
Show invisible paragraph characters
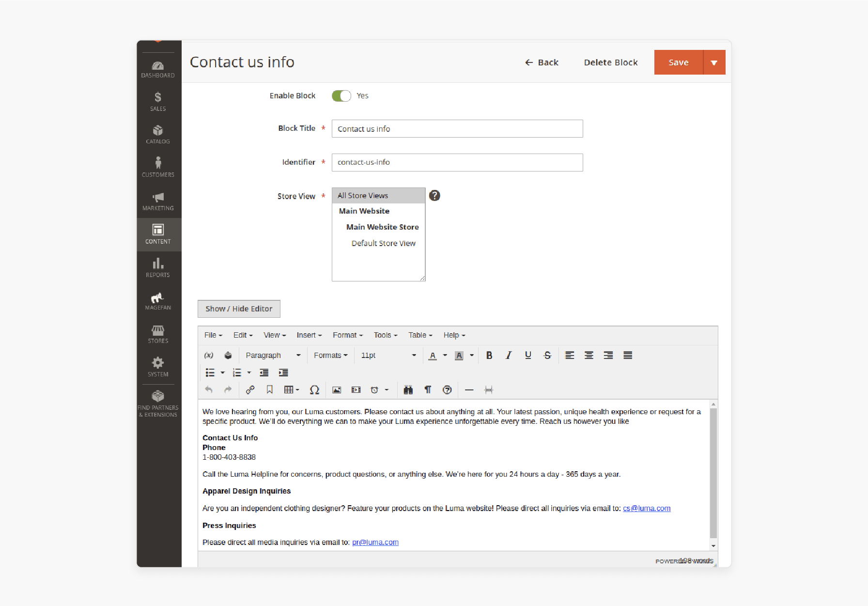point(428,389)
